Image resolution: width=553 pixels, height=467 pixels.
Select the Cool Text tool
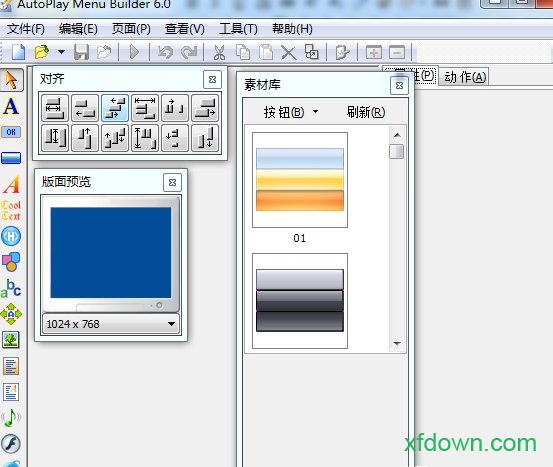click(x=11, y=211)
